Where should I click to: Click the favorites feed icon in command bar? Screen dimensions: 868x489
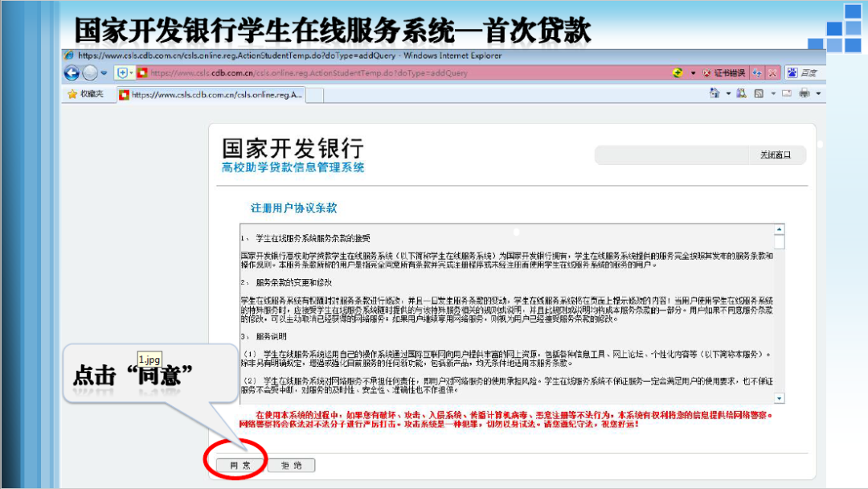741,93
